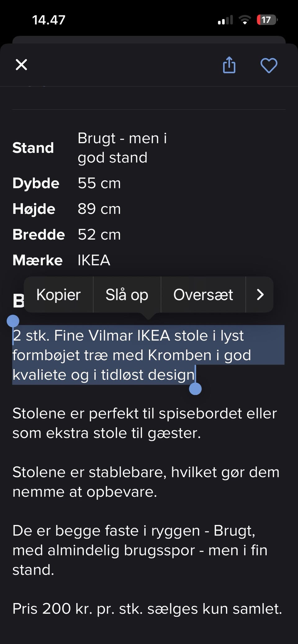Tap the cellular signal bars icon
Screen dimensions: 298x644
click(225, 20)
